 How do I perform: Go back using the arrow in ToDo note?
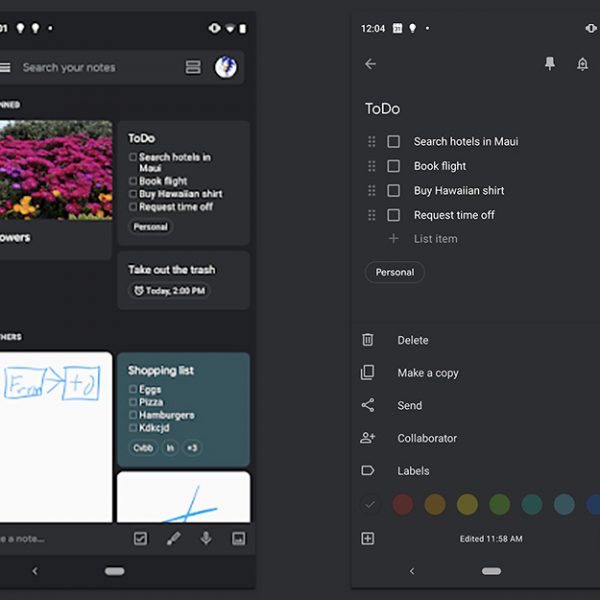tap(371, 64)
